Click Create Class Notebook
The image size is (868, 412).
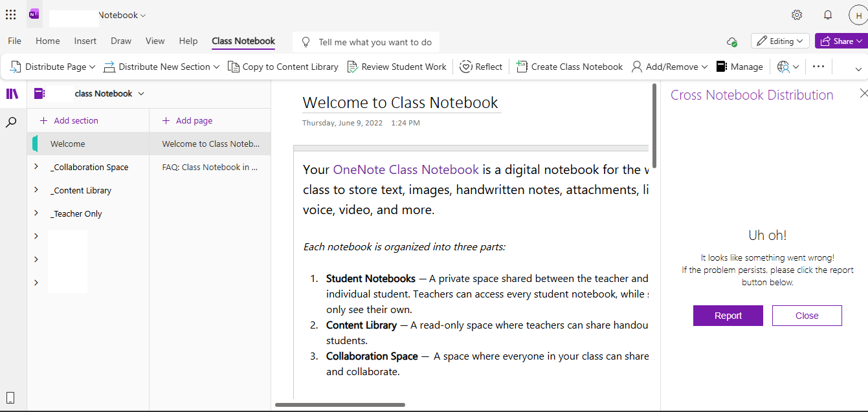pyautogui.click(x=570, y=67)
